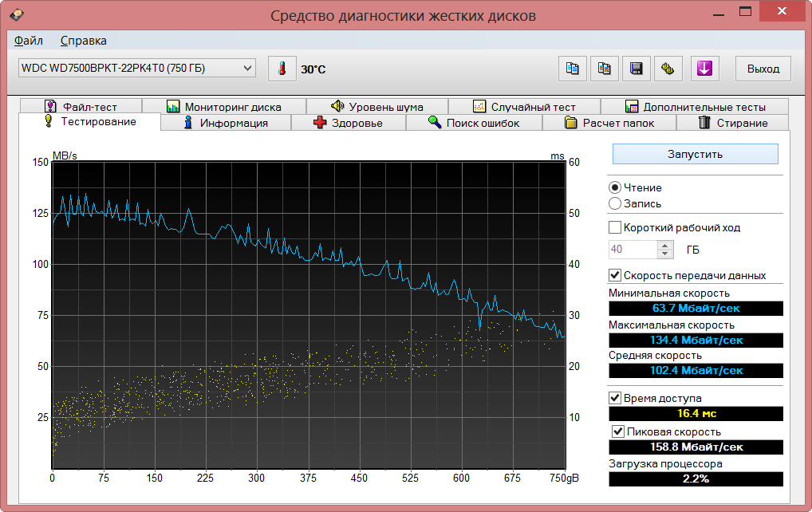Switch to the Мониторинг диска tab
The height and width of the screenshot is (512, 812).
coord(223,106)
